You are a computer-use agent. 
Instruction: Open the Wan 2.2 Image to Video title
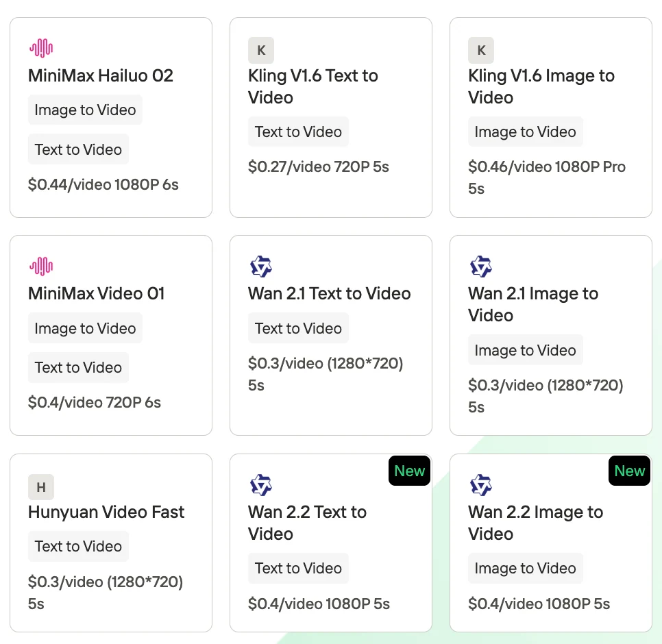[x=536, y=523]
